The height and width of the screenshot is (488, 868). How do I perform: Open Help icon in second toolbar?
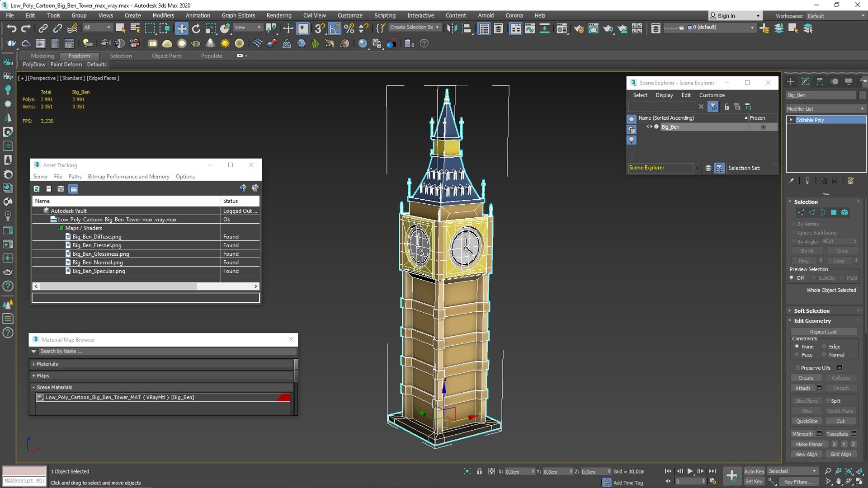424,43
